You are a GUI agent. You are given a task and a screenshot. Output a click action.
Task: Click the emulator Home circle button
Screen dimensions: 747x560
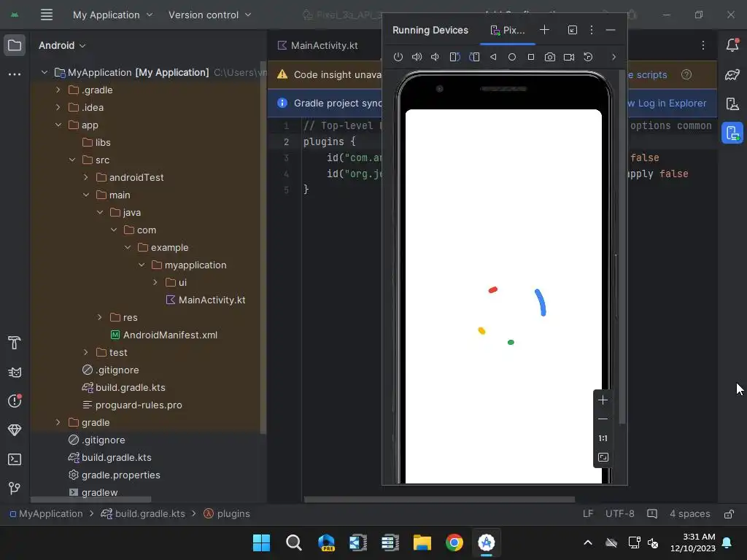click(512, 57)
